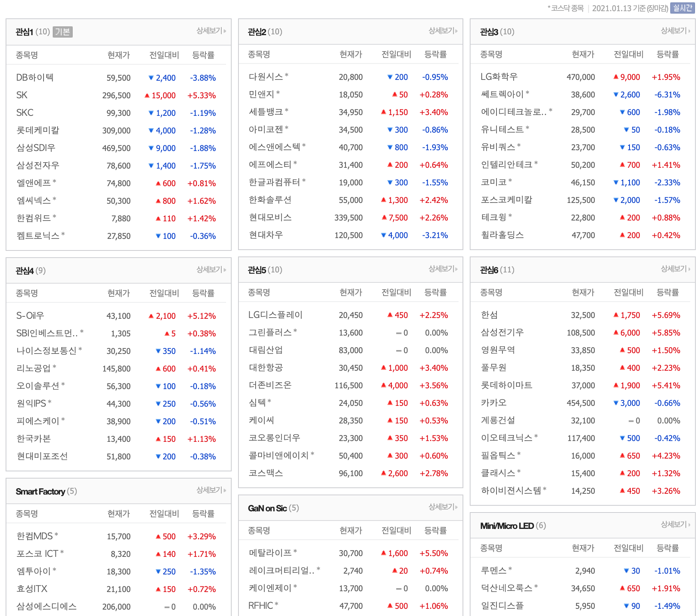
Task: Open stock 포스코 ICT
Action: 38,554
